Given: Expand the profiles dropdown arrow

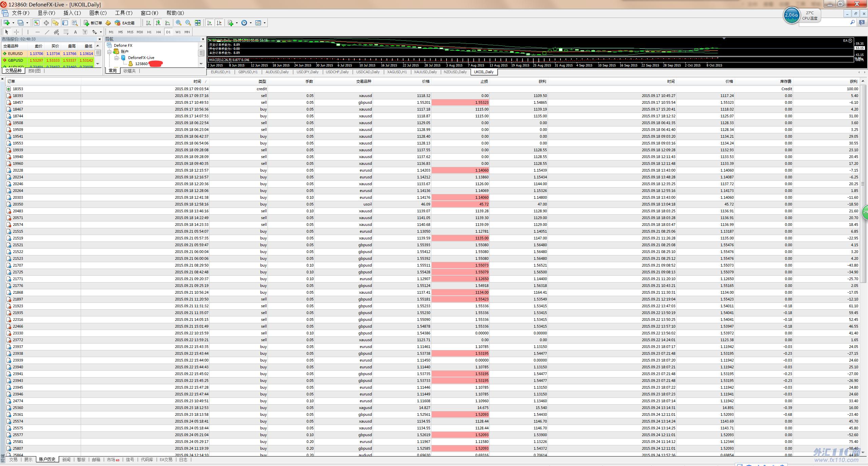Looking at the screenshot, I should point(27,23).
